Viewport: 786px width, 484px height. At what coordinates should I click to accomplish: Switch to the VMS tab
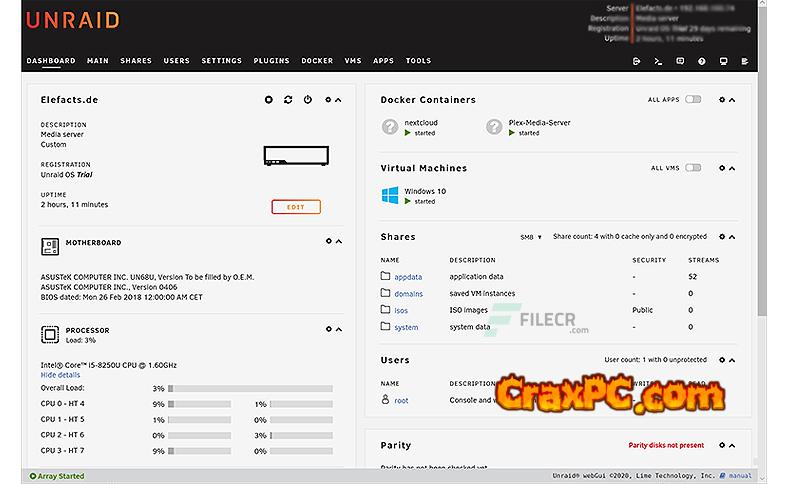pos(353,61)
